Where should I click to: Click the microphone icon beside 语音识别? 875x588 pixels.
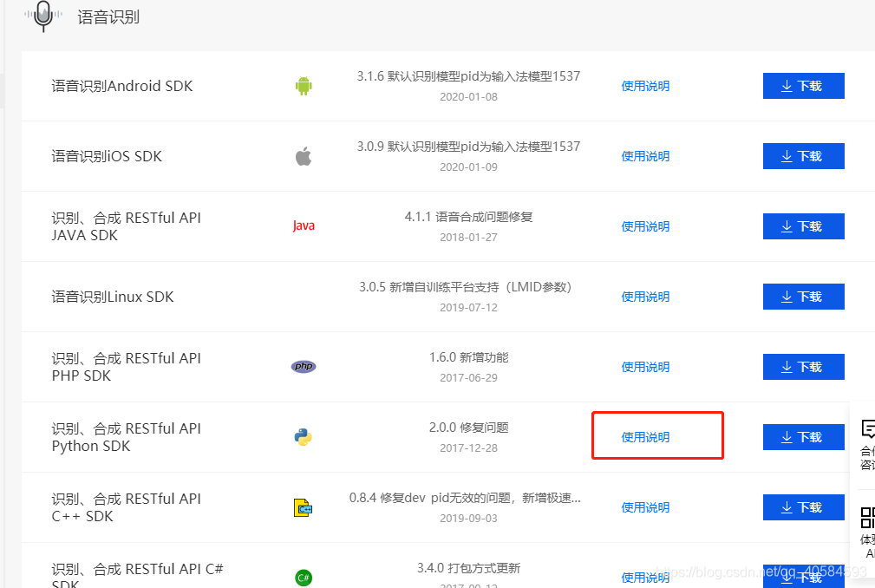coord(43,16)
